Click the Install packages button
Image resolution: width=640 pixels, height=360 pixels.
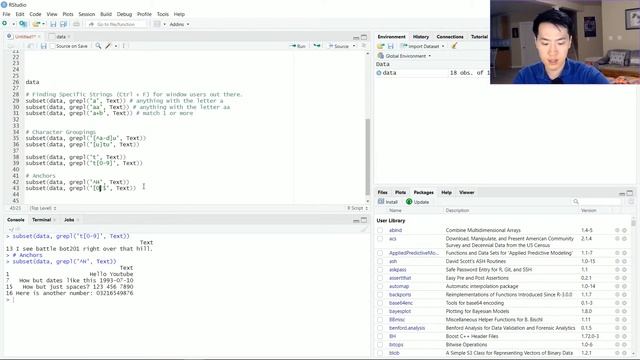coord(388,202)
